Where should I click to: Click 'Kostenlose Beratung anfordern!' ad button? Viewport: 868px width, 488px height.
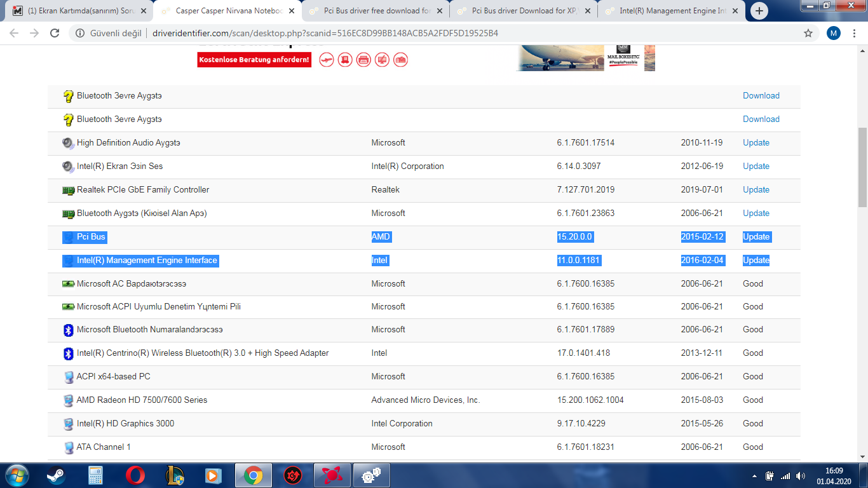(254, 60)
